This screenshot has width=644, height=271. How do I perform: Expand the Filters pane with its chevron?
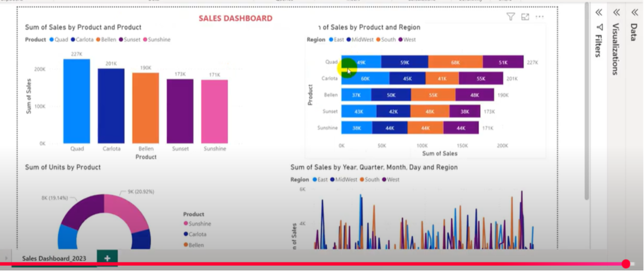599,12
